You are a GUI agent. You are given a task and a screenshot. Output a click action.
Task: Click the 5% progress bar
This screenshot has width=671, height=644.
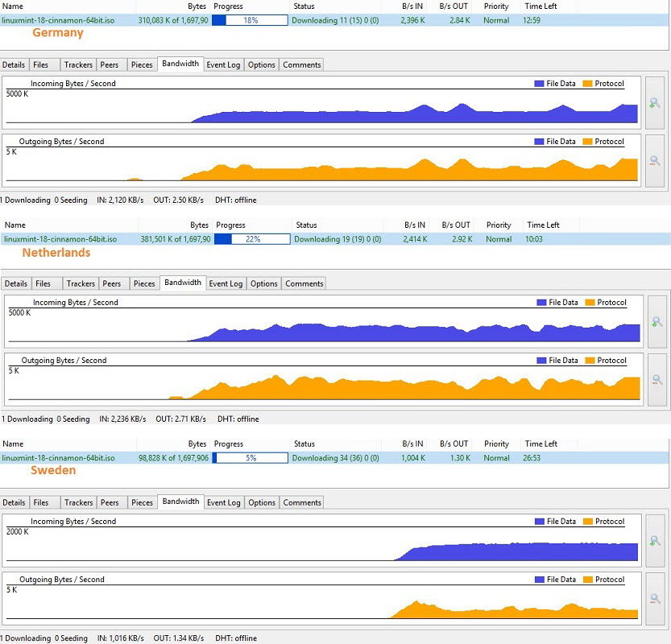[x=251, y=458]
